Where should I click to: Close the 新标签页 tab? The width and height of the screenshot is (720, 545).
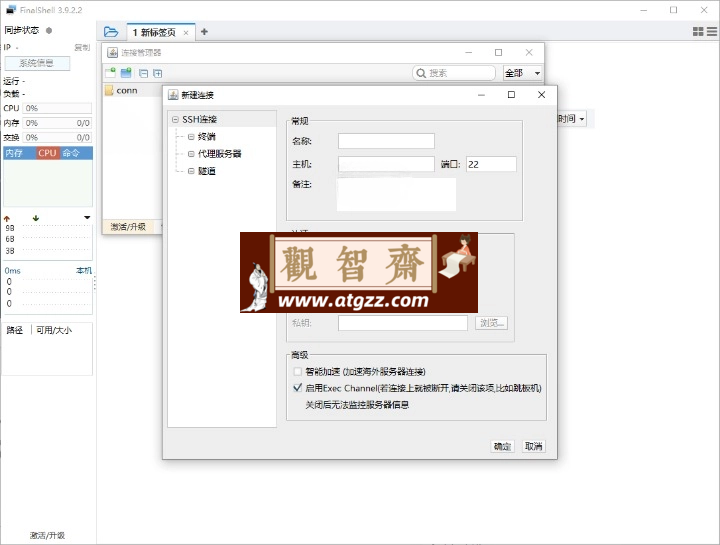click(x=186, y=33)
